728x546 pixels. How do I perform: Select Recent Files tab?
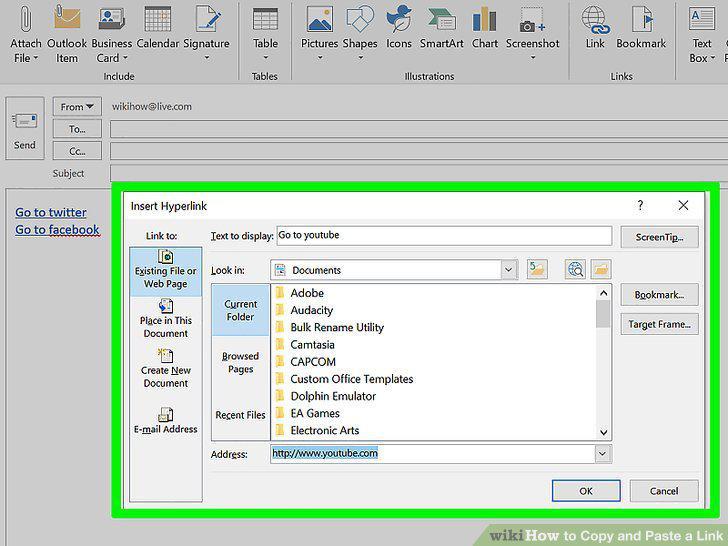240,415
